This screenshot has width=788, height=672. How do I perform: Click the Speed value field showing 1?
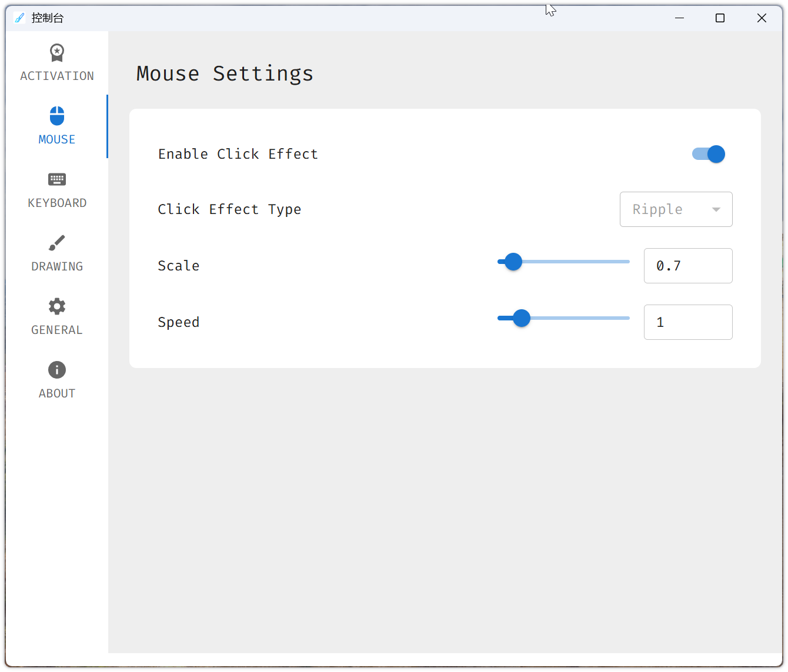[x=688, y=322]
